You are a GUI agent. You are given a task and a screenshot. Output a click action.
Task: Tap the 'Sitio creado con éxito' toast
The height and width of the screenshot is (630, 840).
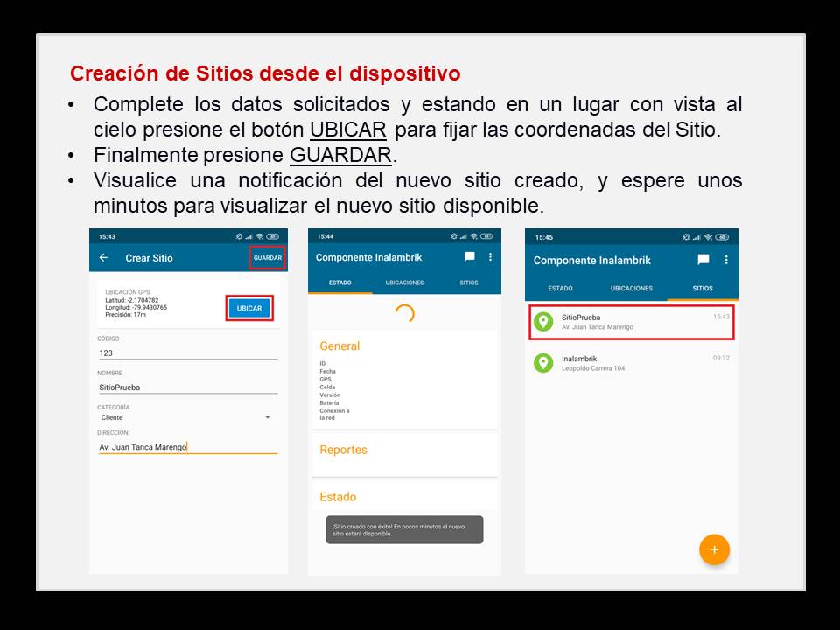coord(404,530)
